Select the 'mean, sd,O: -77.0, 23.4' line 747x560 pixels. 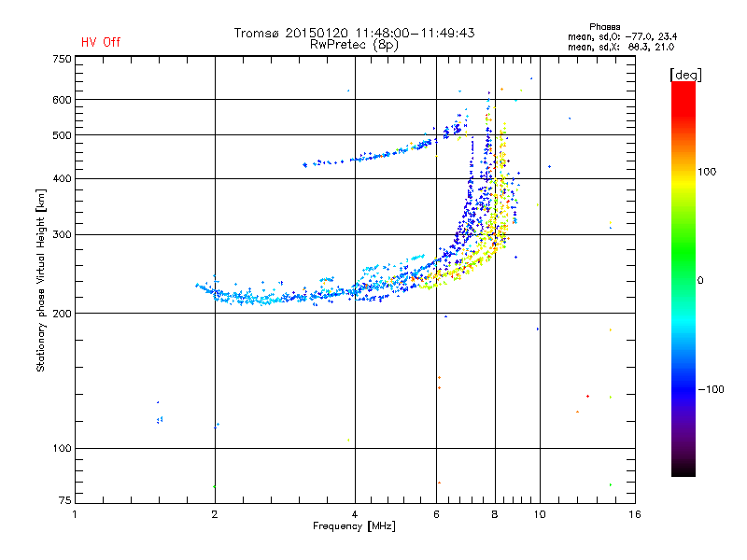click(622, 36)
